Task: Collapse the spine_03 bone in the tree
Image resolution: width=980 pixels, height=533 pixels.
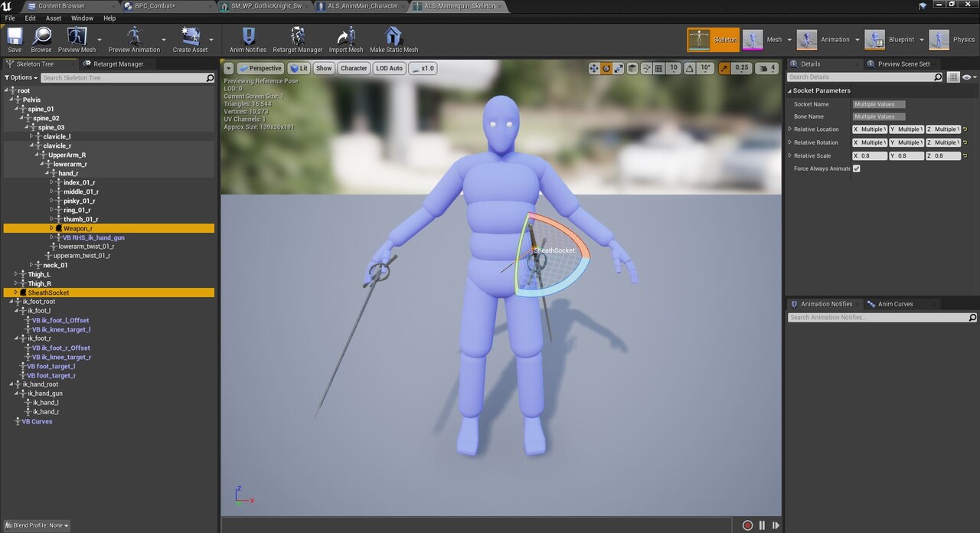Action: [28, 127]
